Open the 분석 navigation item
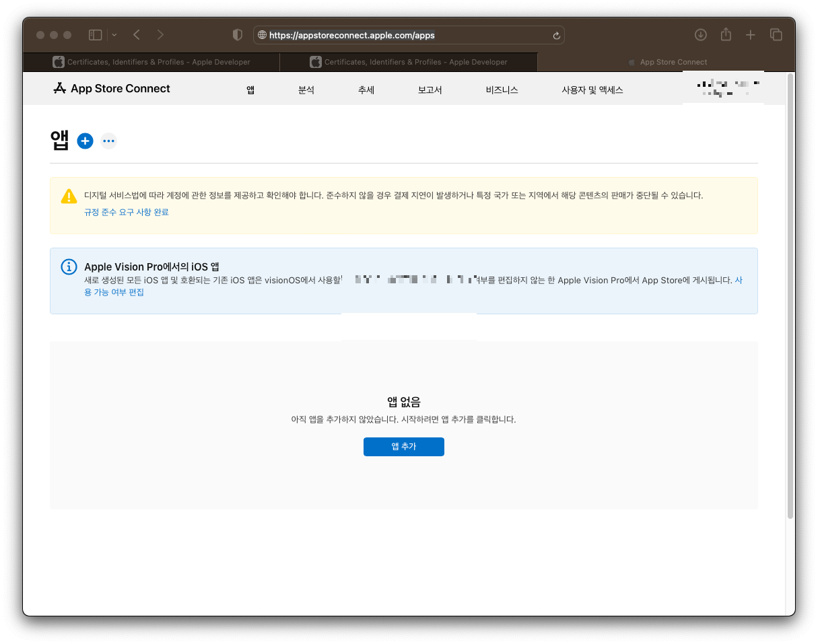This screenshot has height=644, width=818. 306,90
